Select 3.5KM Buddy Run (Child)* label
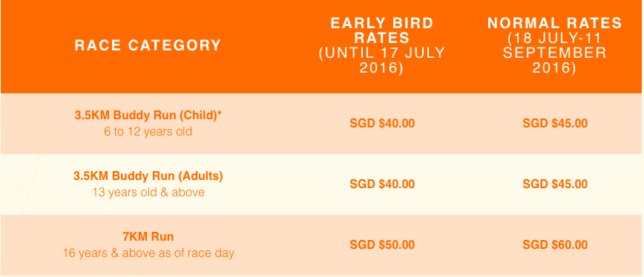 (148, 115)
